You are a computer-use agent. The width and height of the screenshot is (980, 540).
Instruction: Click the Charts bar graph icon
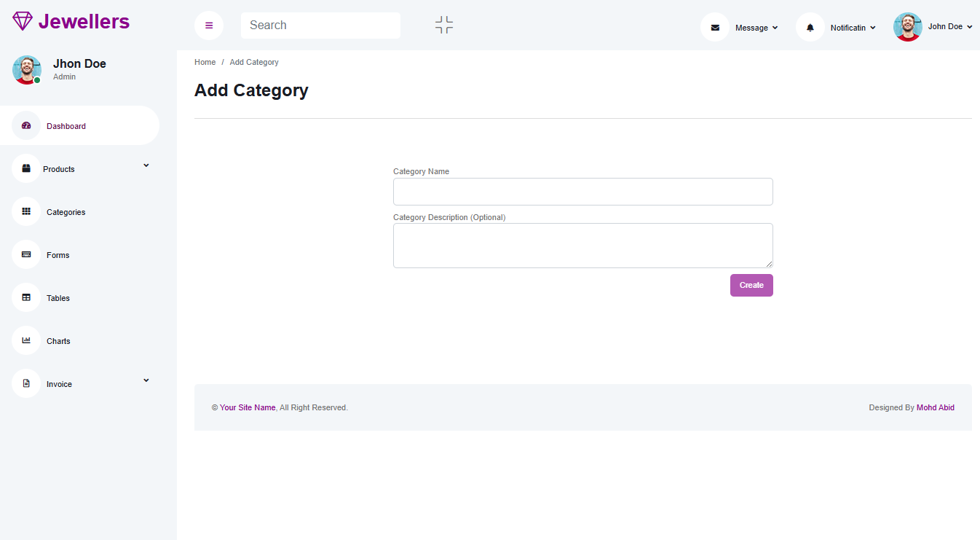pyautogui.click(x=26, y=340)
